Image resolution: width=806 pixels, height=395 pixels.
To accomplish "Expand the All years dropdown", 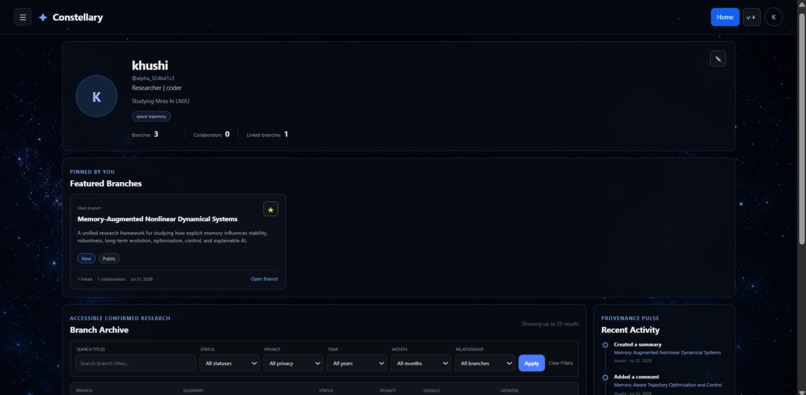I will click(x=357, y=363).
